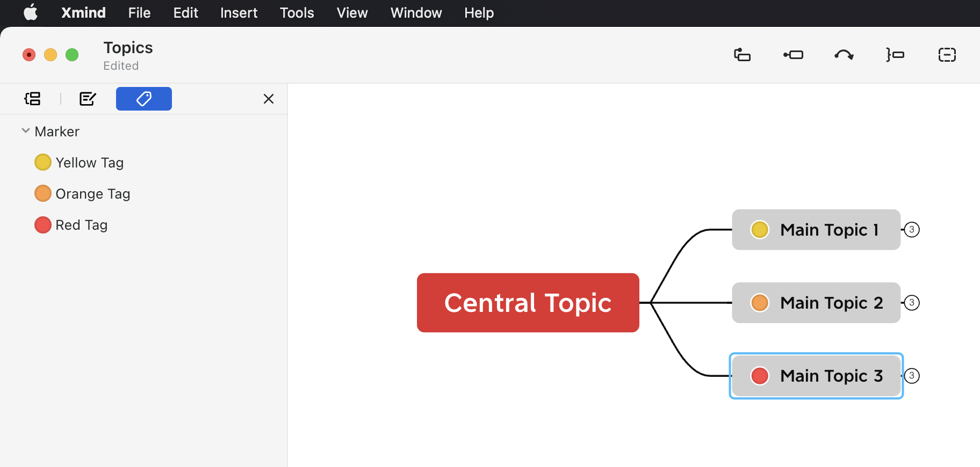
Task: Open the Insert menu
Action: point(239,13)
